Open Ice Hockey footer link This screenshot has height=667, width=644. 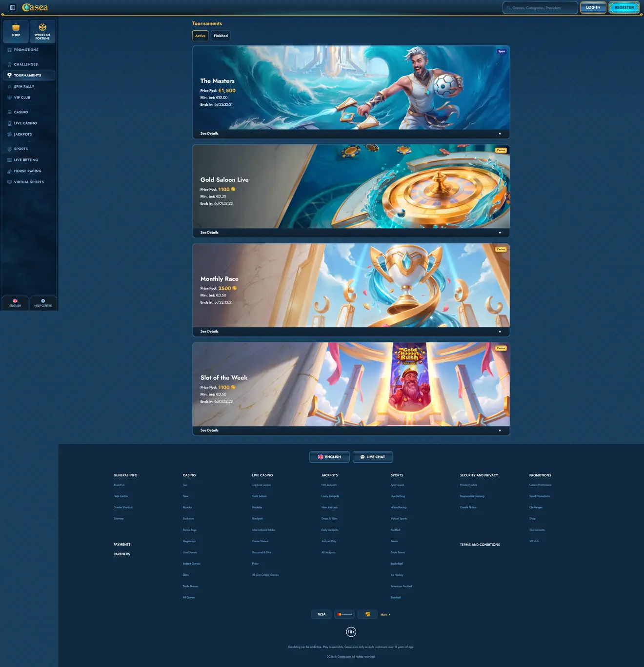click(x=397, y=575)
